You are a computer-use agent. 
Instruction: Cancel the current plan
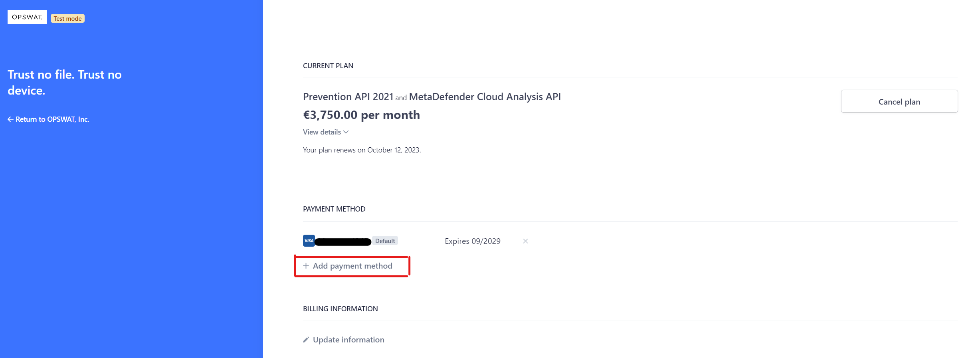[899, 101]
